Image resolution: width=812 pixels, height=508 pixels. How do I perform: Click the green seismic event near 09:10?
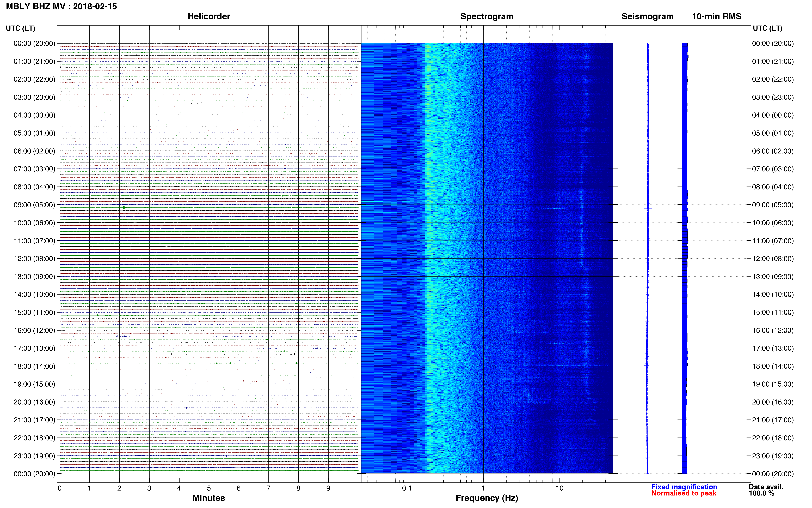124,208
